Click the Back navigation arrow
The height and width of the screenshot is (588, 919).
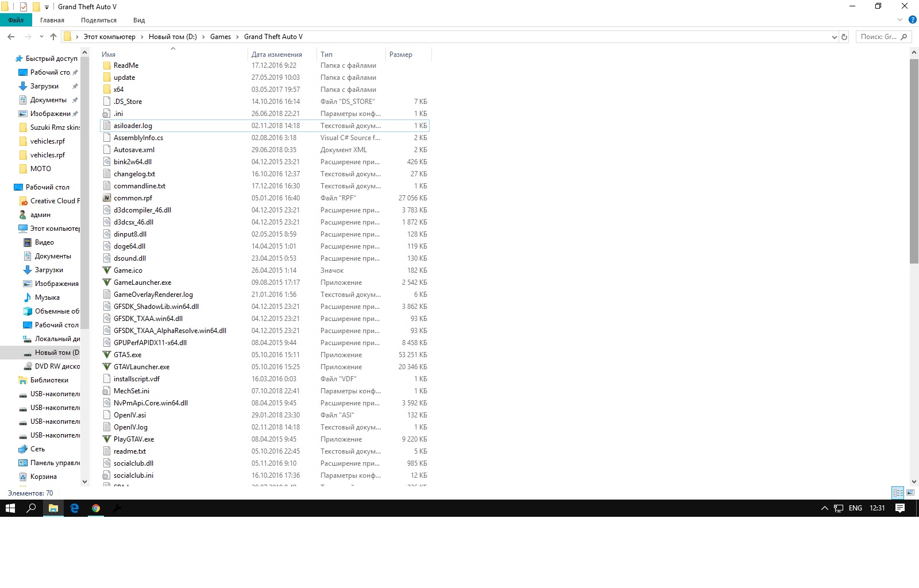[x=11, y=37]
